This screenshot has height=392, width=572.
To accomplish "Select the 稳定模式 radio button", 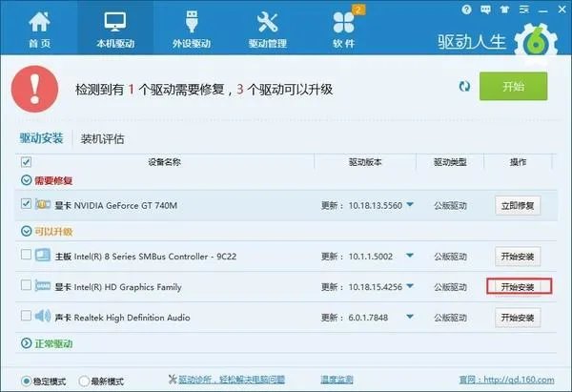I will [27, 382].
